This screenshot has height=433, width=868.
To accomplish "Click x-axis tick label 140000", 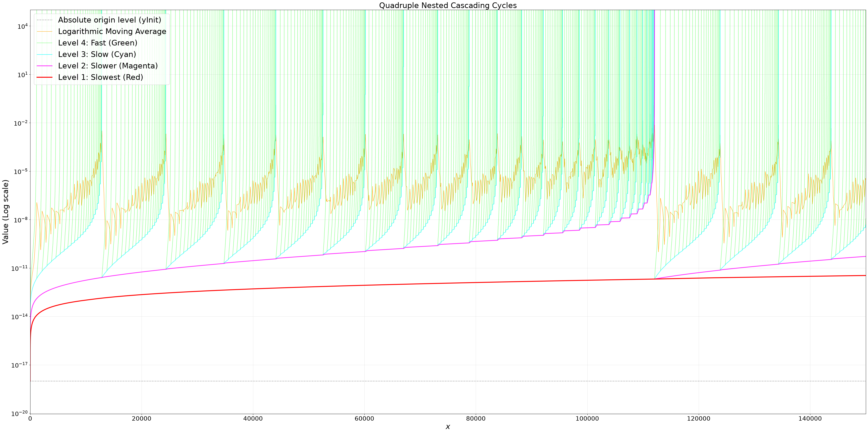I will pyautogui.click(x=810, y=419).
